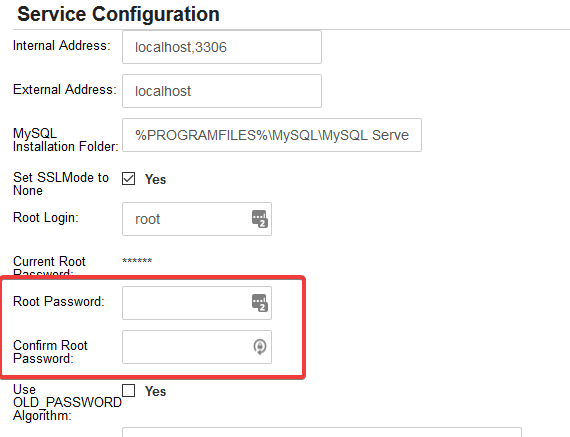570x437 pixels.
Task: Enable the Use OLD_PASSWORD Algorithm checkbox
Action: pyautogui.click(x=128, y=390)
